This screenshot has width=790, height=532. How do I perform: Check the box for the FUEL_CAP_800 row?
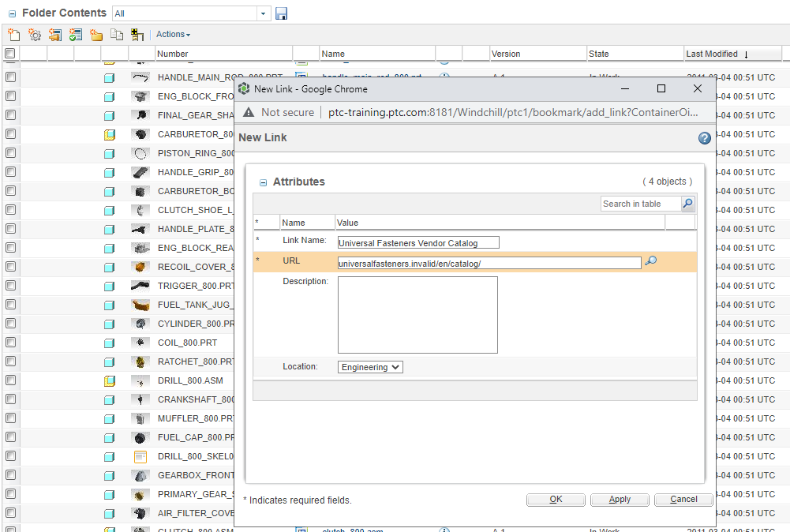tap(10, 436)
